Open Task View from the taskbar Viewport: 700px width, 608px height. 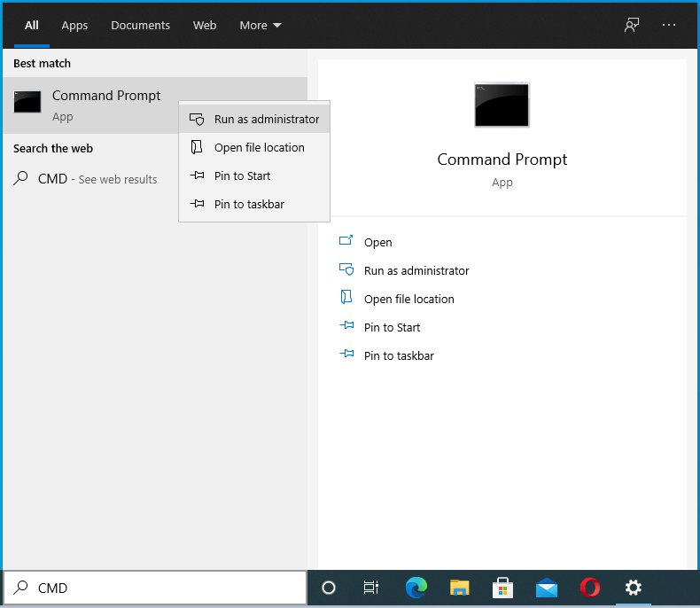(371, 588)
